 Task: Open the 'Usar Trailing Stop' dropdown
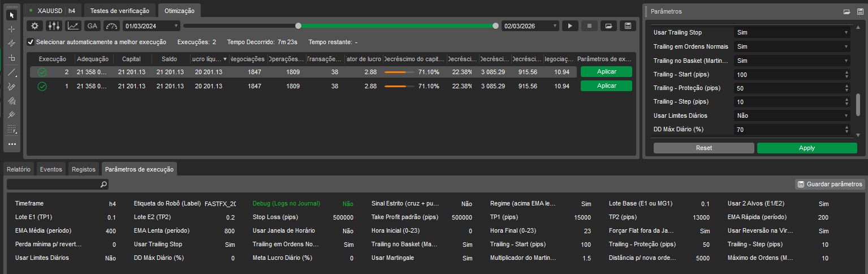pos(792,33)
